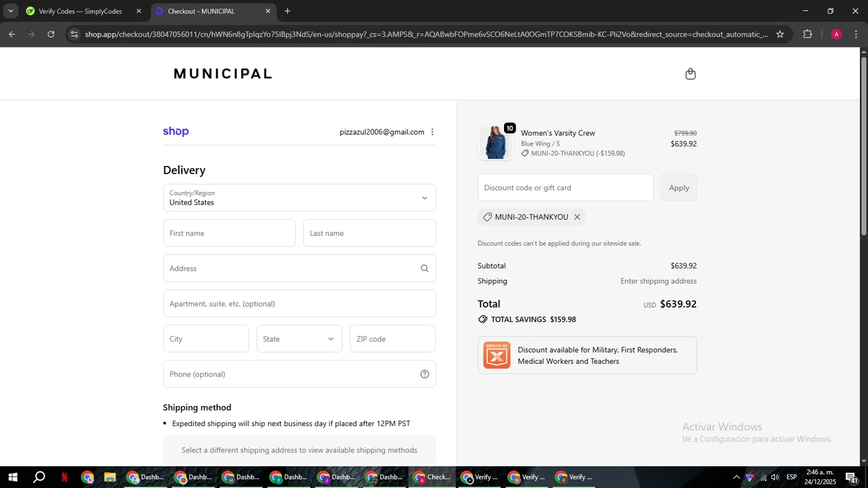
Task: Click the browser address bar URL
Action: tap(426, 34)
